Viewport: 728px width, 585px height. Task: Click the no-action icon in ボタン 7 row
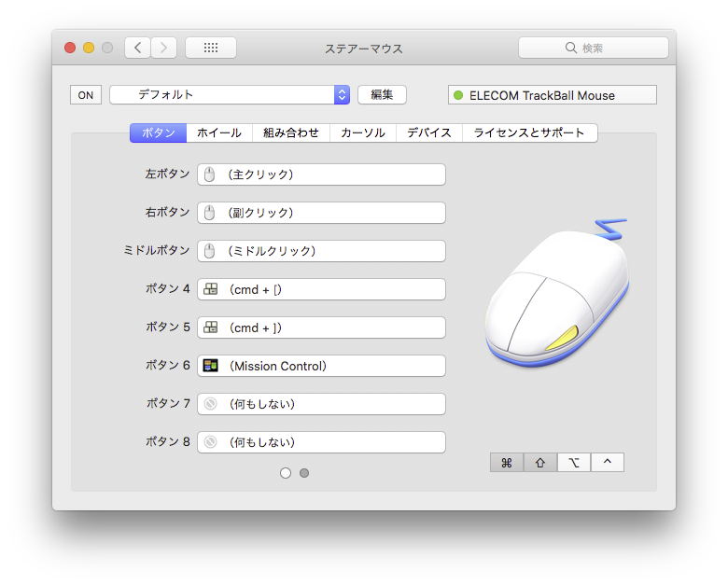210,404
